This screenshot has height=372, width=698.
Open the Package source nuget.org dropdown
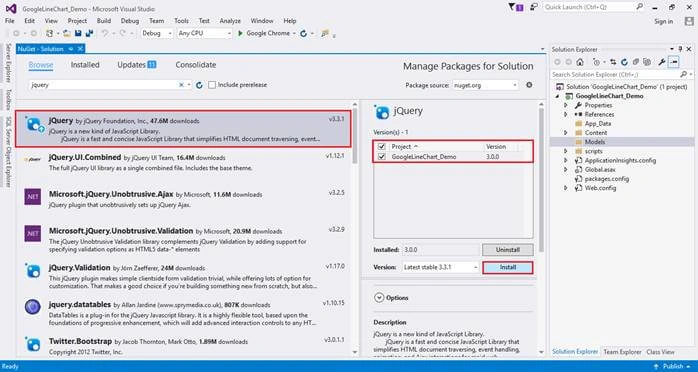click(485, 85)
